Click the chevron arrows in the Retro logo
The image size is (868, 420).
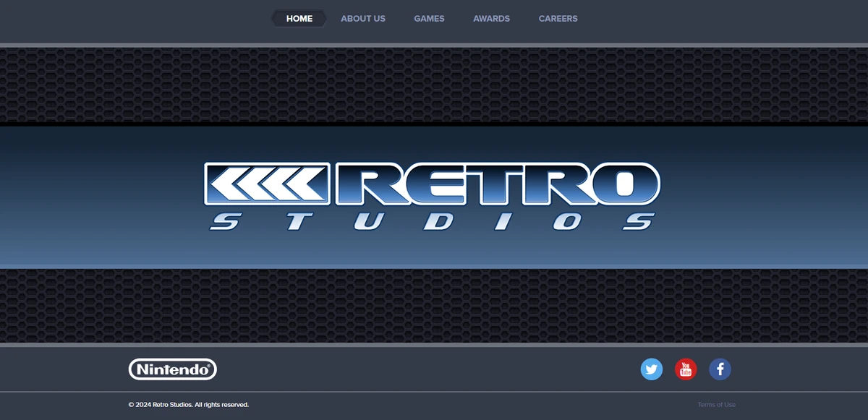pos(268,184)
